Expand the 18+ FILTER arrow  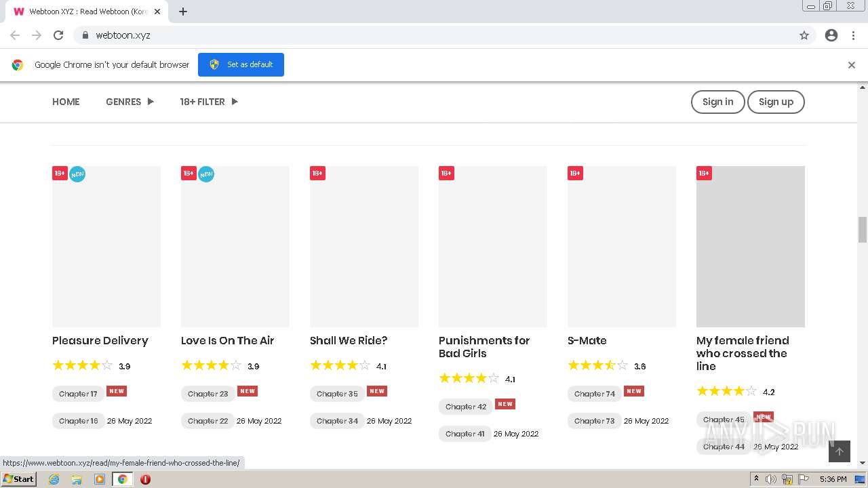235,102
